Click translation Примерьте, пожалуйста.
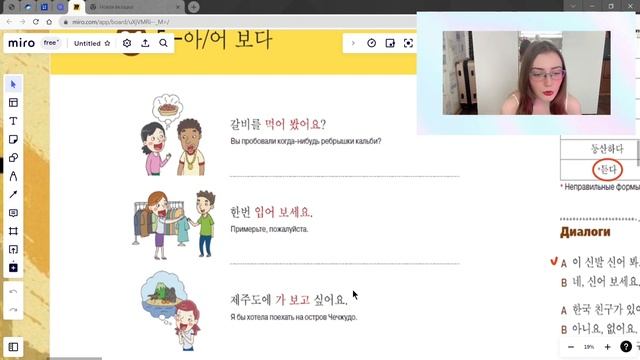This screenshot has width=640, height=360. (x=269, y=229)
